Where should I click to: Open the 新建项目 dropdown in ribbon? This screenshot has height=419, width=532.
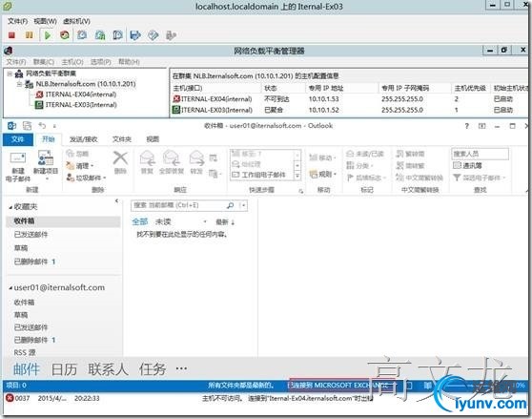[46, 166]
